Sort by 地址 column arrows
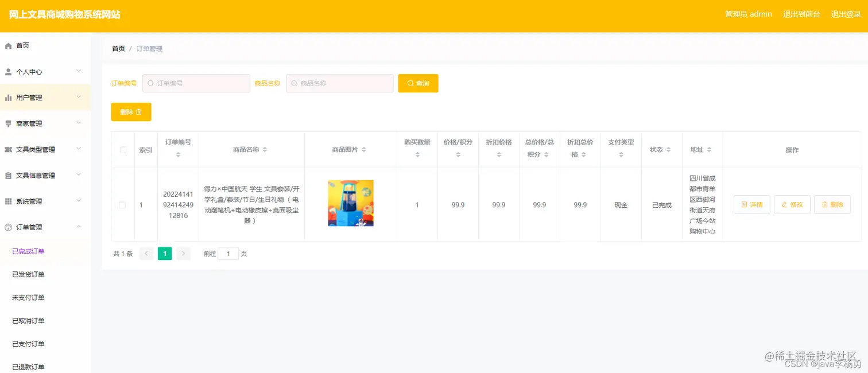 (710, 150)
